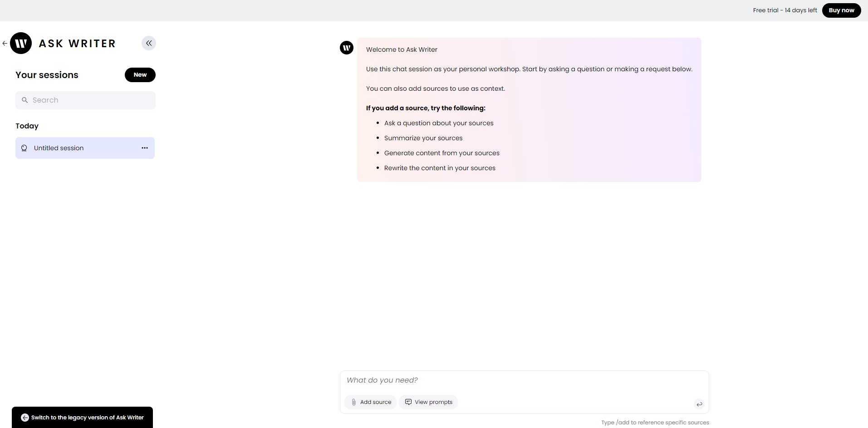
Task: Click the Search sessions input field
Action: point(85,100)
